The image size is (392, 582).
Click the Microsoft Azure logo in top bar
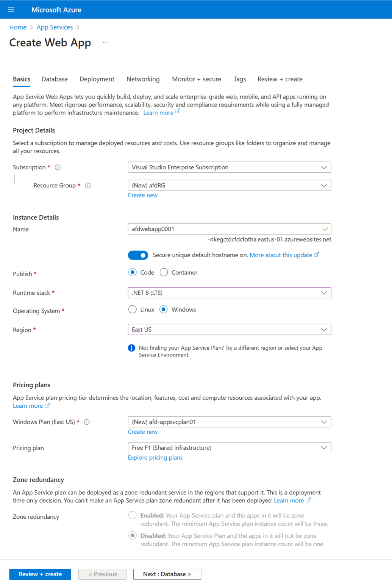point(56,9)
